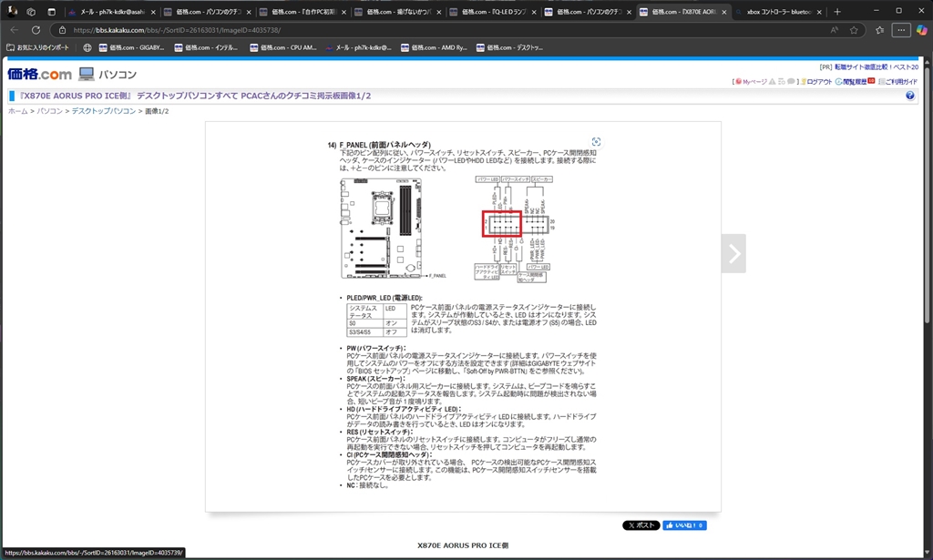Screen dimensions: 933x560
Task: Open a new browser tab
Action: [x=837, y=11]
